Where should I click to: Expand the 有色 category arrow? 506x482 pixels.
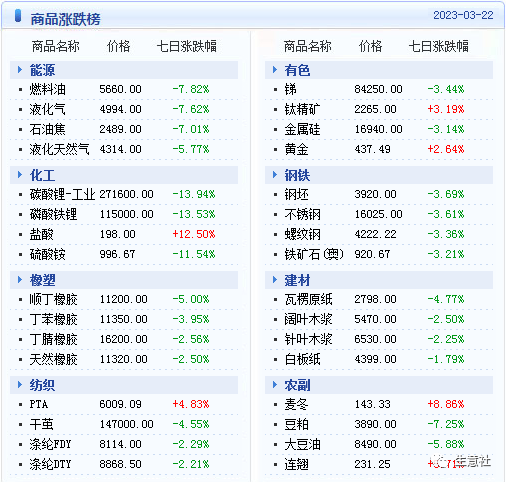click(275, 70)
